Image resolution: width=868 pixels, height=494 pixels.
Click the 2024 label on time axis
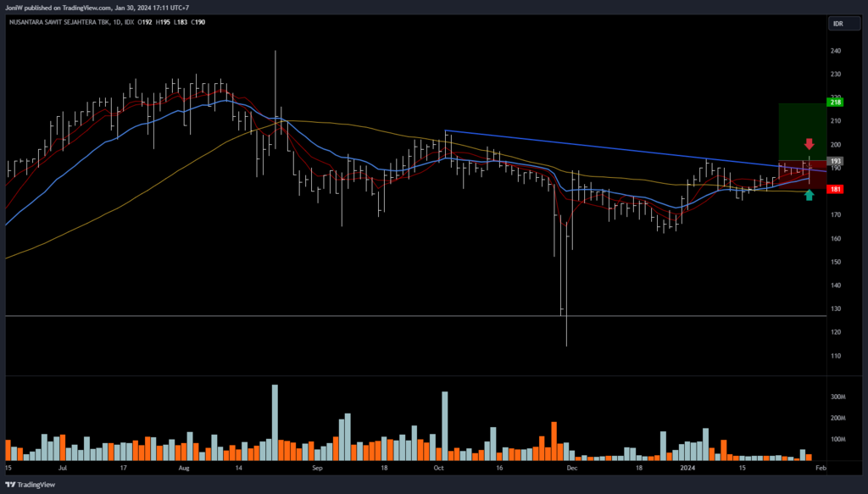[x=688, y=467]
